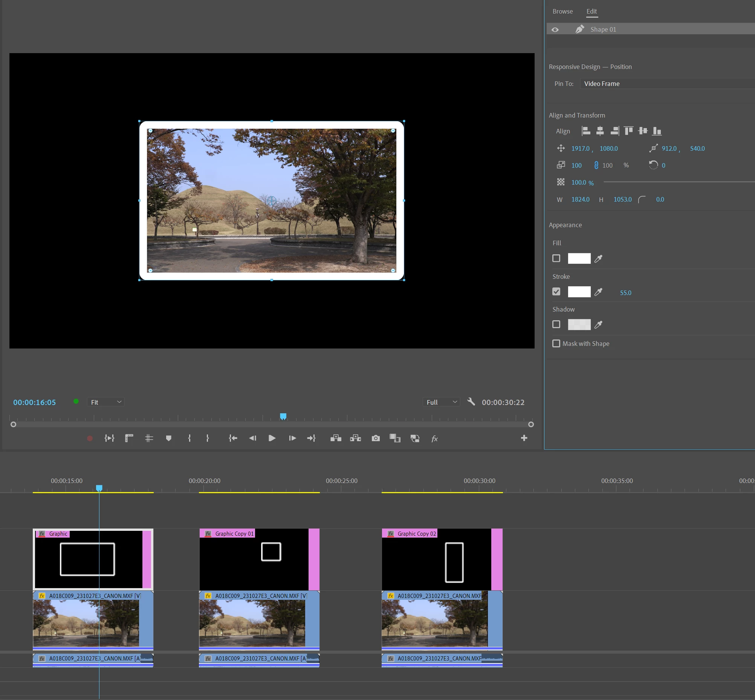Open the Full playback resolution dropdown
Viewport: 755px width, 700px height.
[441, 402]
